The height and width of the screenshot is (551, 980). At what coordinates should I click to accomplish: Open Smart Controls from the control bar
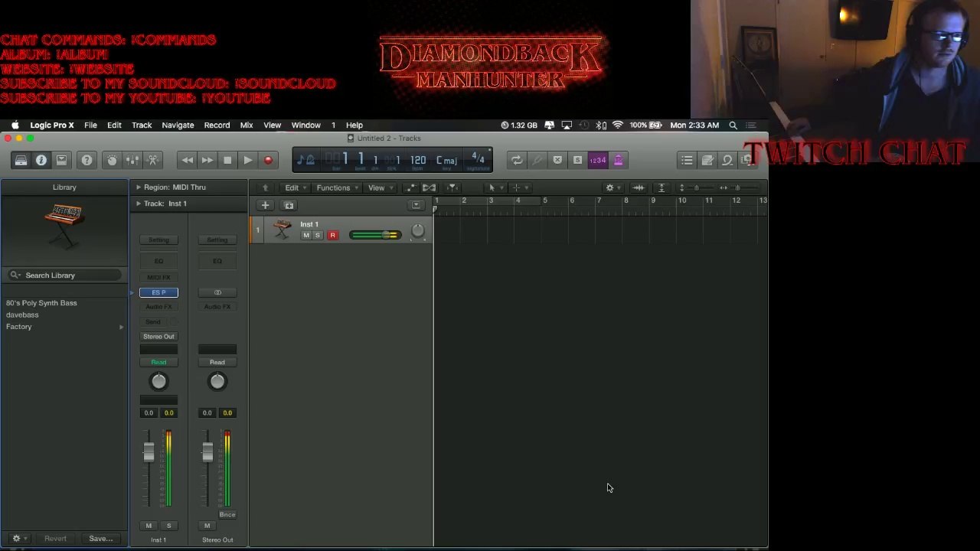coord(113,160)
